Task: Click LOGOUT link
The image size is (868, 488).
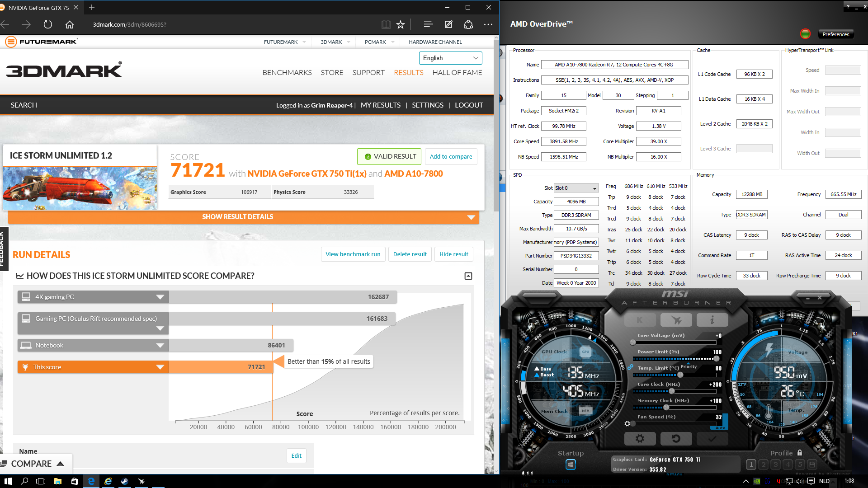Action: pyautogui.click(x=469, y=105)
